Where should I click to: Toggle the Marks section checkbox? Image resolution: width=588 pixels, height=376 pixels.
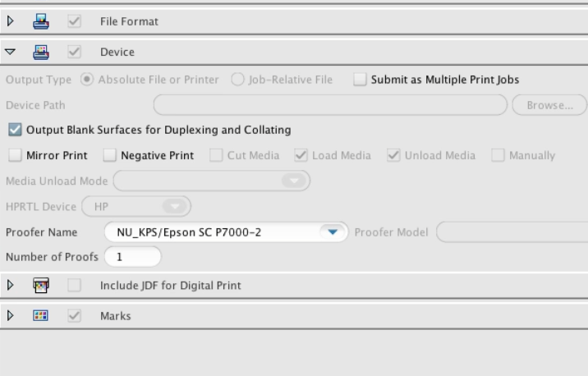tap(74, 315)
